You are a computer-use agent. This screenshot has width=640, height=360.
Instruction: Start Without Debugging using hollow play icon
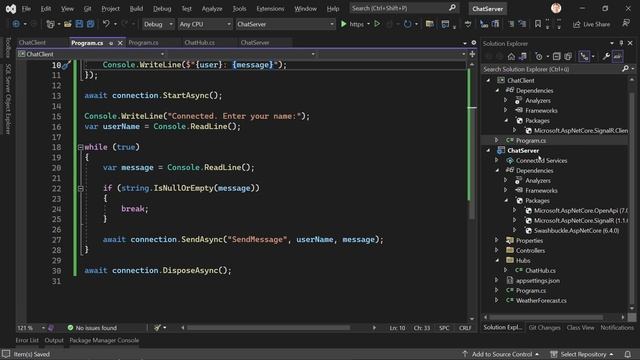(378, 24)
